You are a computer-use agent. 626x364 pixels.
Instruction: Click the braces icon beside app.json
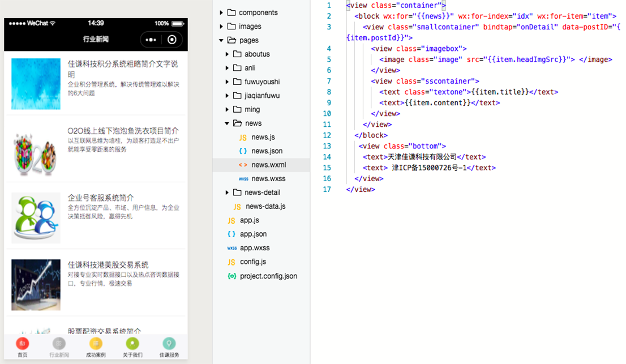pyautogui.click(x=231, y=234)
